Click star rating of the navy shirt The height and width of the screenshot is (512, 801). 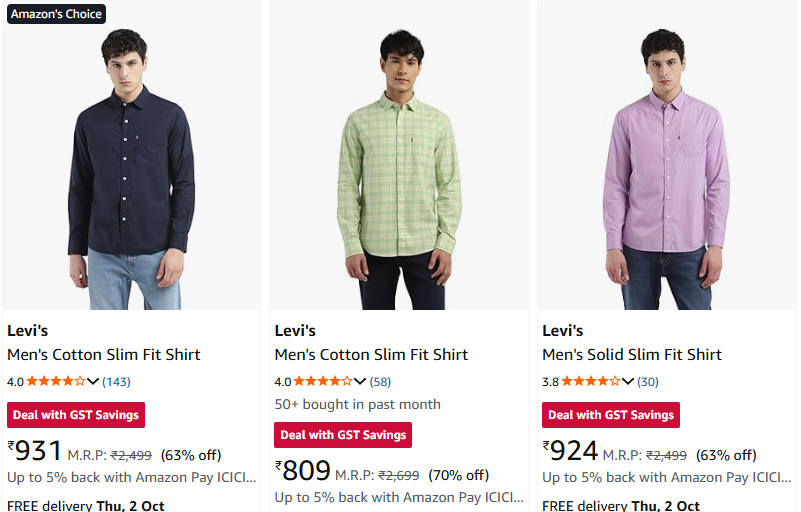tap(56, 381)
